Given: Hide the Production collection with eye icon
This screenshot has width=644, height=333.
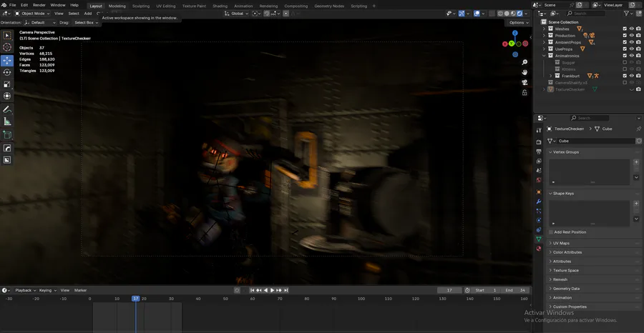Looking at the screenshot, I should pos(632,36).
